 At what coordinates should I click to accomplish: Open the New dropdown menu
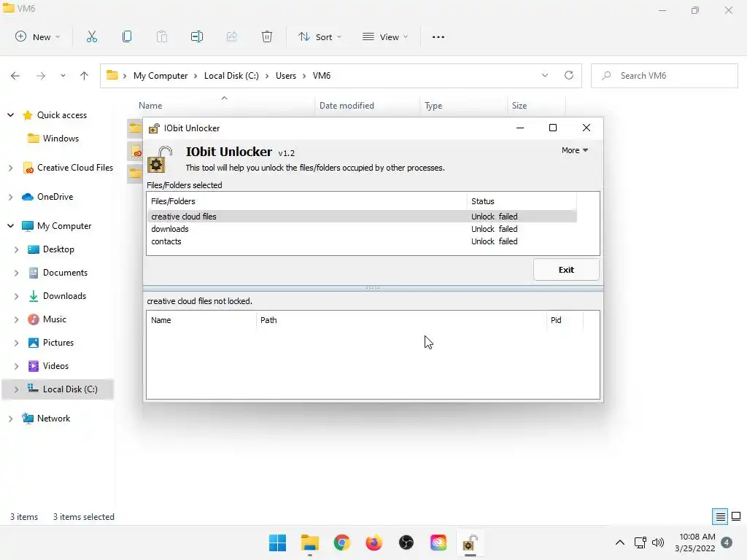[38, 36]
